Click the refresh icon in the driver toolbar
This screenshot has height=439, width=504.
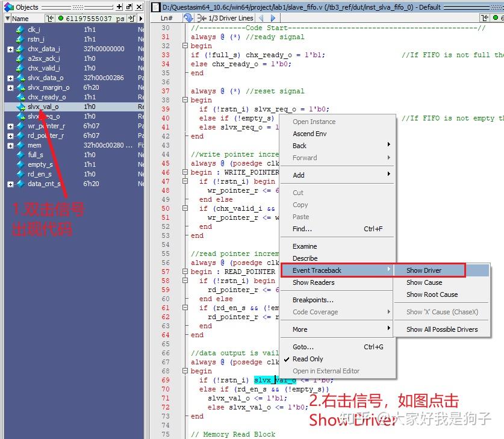tap(188, 17)
